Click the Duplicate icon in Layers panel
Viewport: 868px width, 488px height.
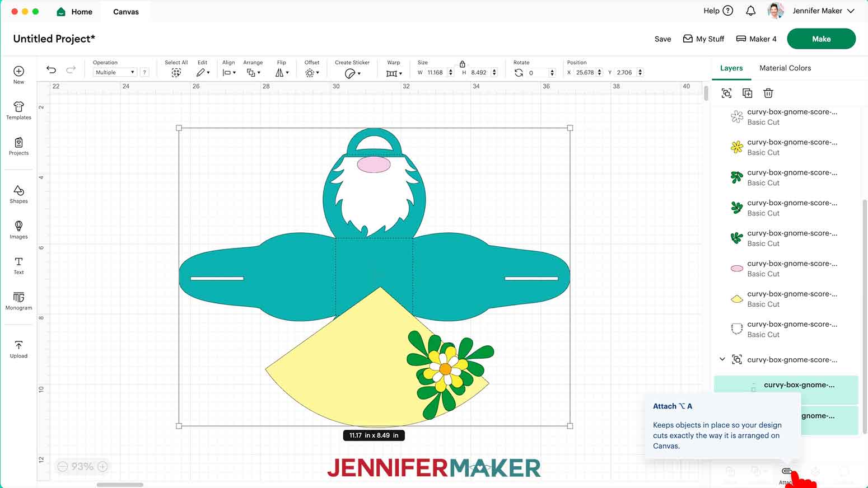click(x=747, y=93)
